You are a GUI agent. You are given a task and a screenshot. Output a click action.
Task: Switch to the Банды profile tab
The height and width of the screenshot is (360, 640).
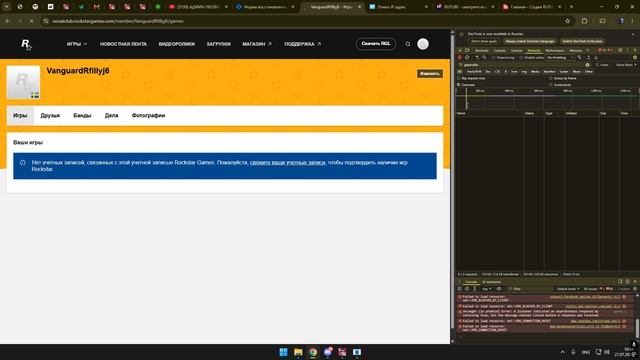[82, 116]
